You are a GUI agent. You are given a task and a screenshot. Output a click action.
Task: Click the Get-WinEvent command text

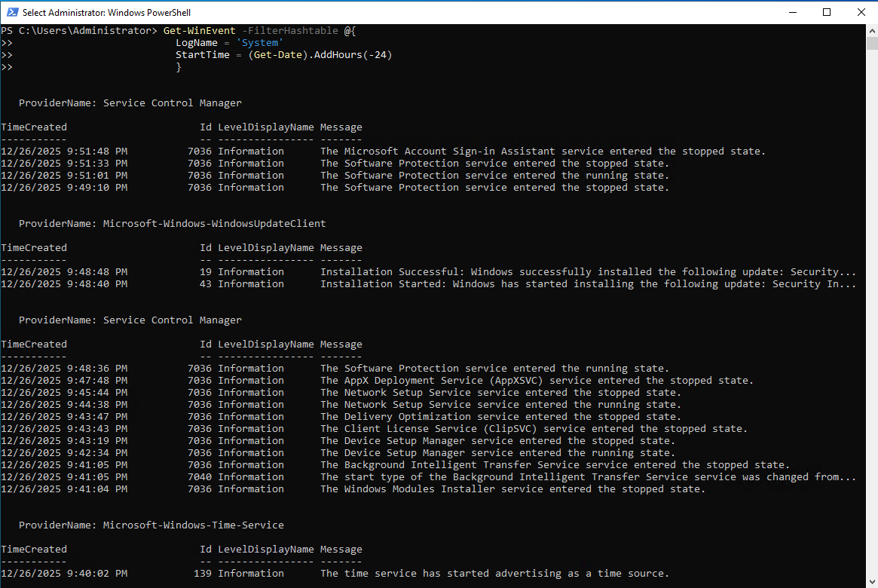point(199,31)
